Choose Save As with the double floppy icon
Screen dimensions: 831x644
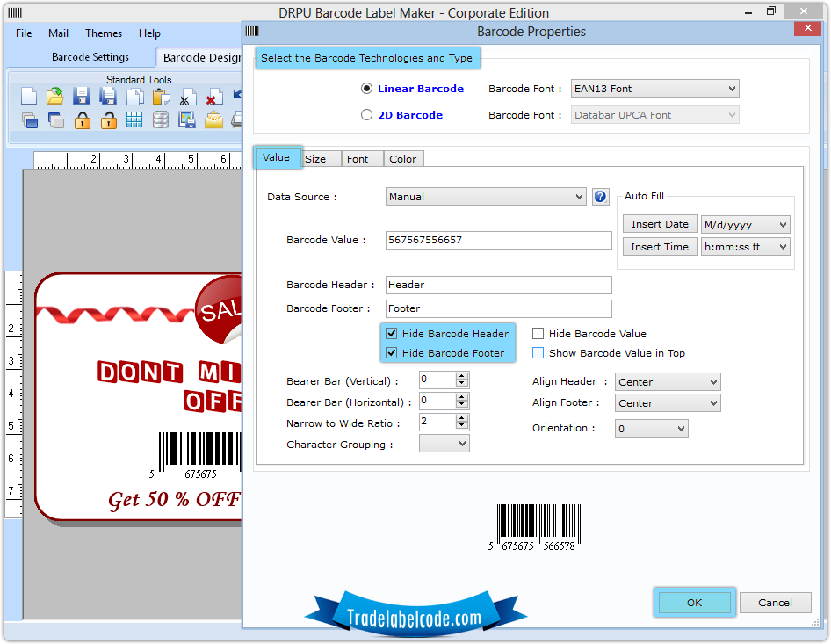click(x=107, y=97)
